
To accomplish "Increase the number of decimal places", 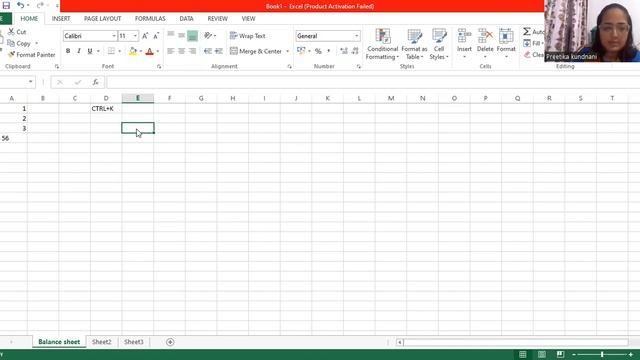I will (344, 51).
